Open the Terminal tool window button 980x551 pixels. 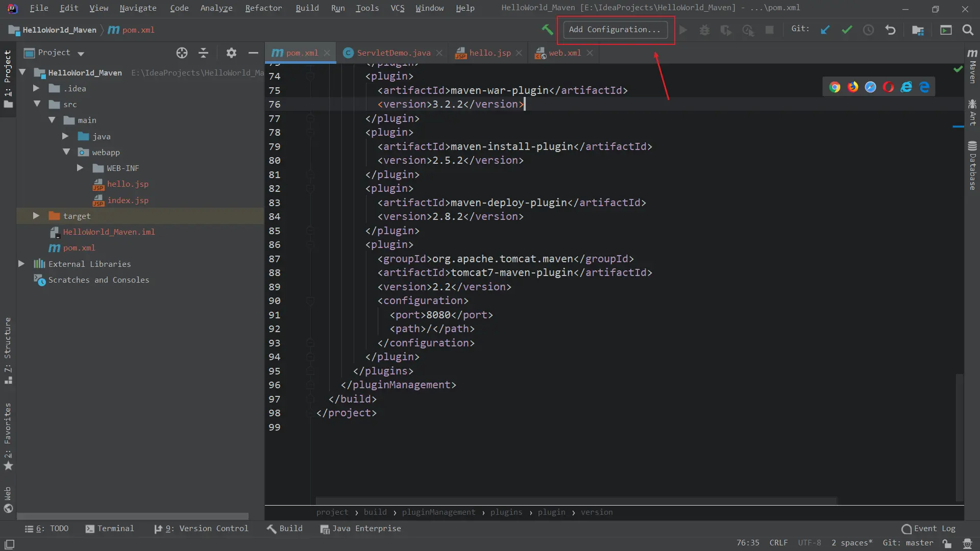(110, 529)
